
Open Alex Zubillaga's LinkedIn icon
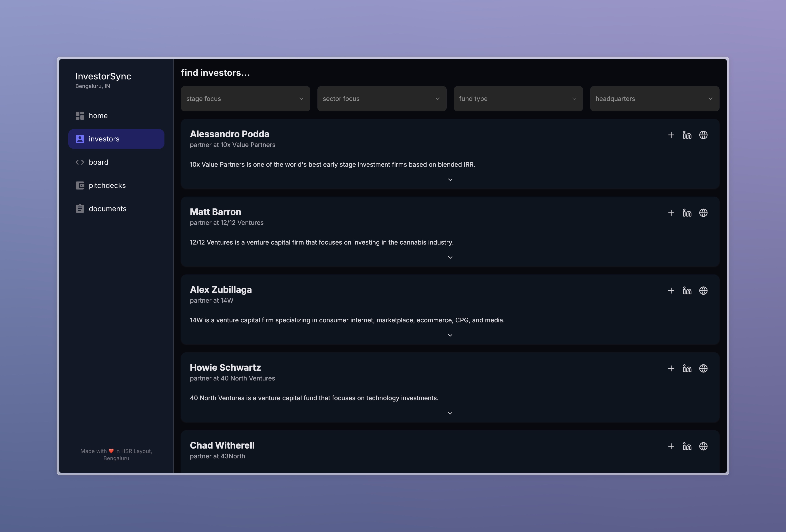(687, 291)
